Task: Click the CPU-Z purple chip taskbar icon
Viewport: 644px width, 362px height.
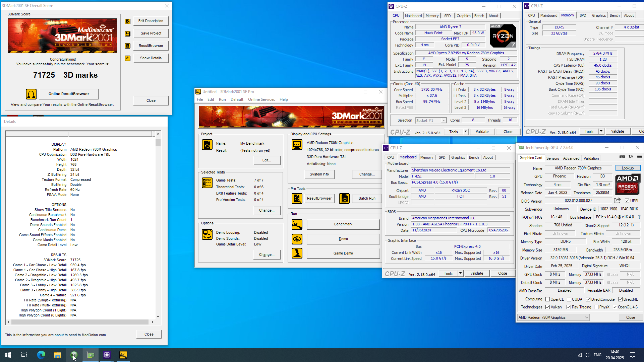Action: pos(107,355)
